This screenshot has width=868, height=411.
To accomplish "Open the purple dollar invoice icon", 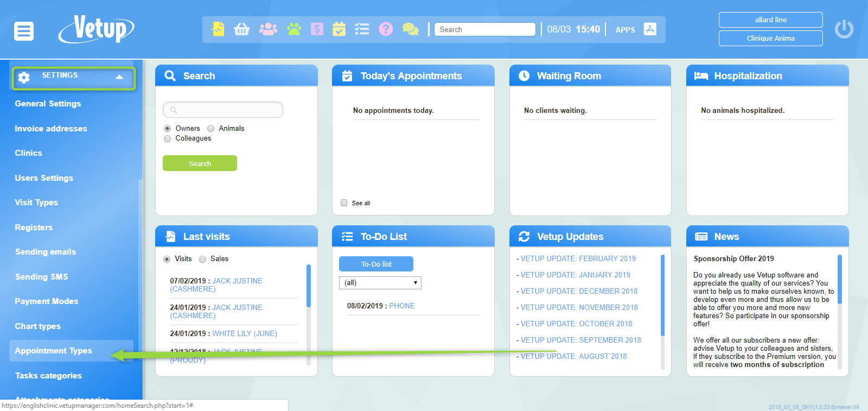I will coord(317,29).
